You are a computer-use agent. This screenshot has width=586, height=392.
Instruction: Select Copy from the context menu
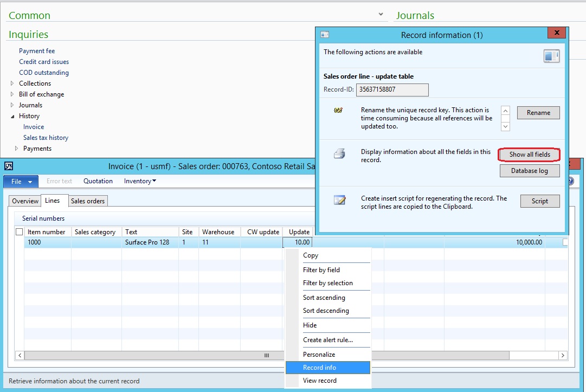click(x=311, y=255)
